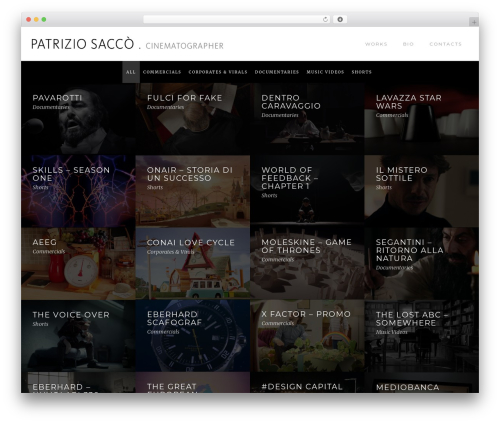Click Music Videos label under The Lost ABC

[392, 332]
